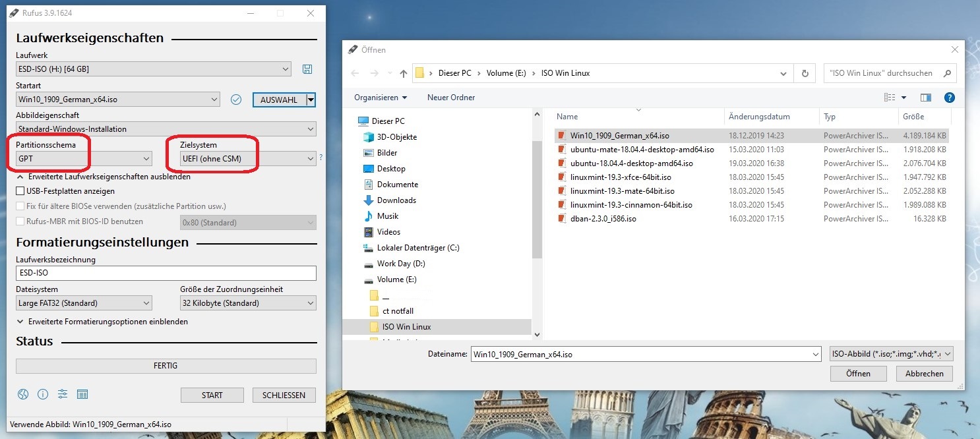Click the AUSWAHL button

pyautogui.click(x=279, y=100)
